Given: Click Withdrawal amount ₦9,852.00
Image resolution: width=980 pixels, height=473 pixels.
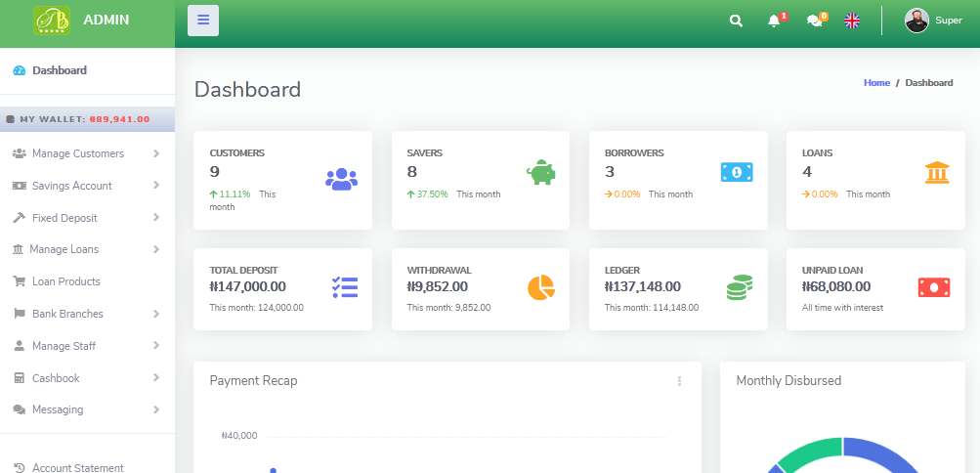Looking at the screenshot, I should click(437, 286).
